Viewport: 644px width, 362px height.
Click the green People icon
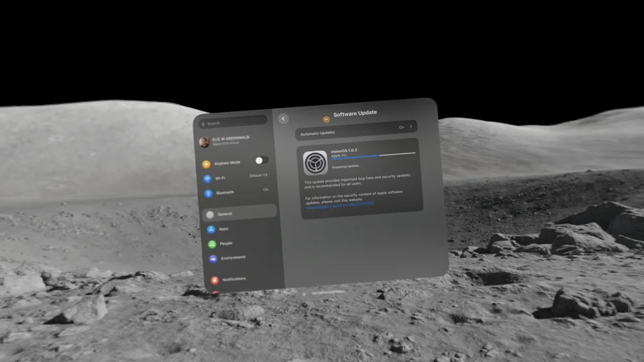211,244
